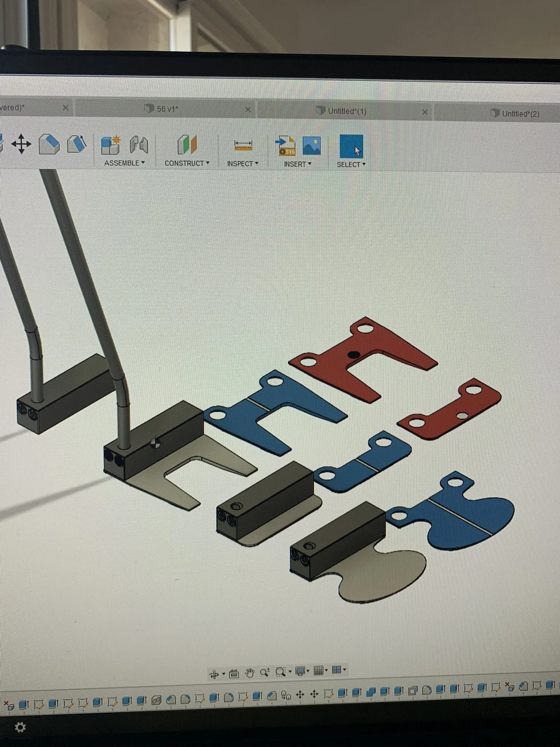Screen dimensions: 560x747
Task: Click the Orbit tool in navigation bar
Action: point(214,674)
